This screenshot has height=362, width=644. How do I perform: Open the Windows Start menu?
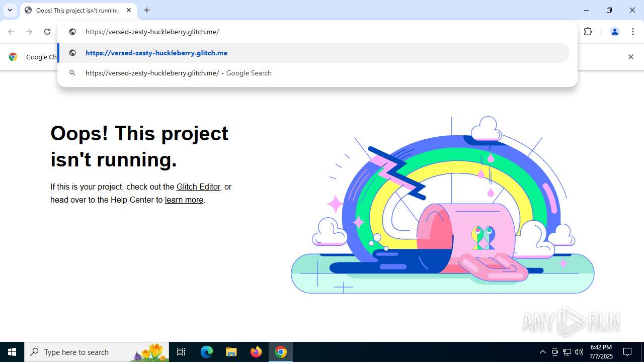(12, 352)
